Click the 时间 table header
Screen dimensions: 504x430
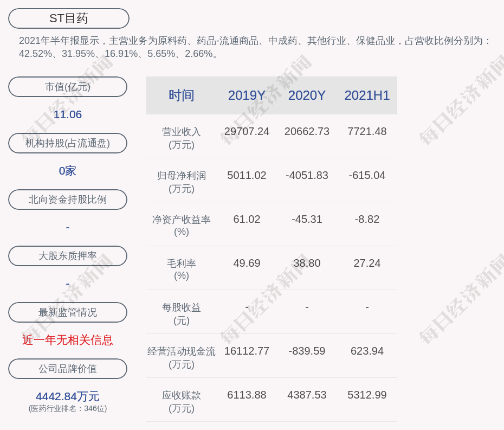182,95
